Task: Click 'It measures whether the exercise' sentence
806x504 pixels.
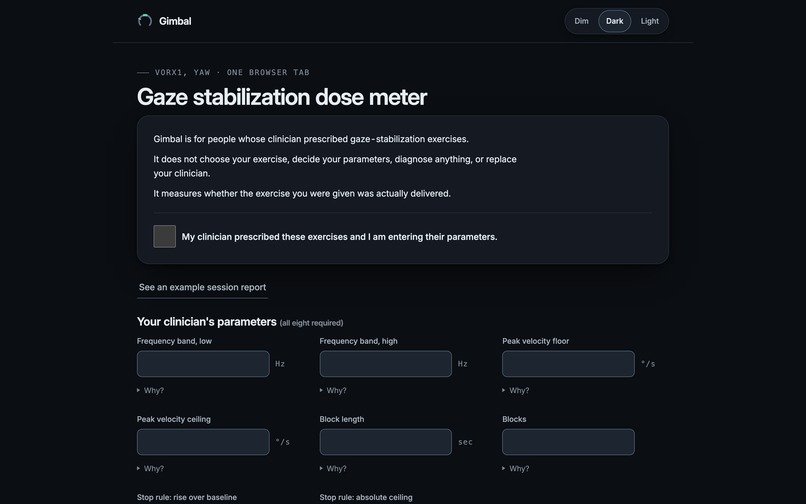Action: pyautogui.click(x=302, y=193)
